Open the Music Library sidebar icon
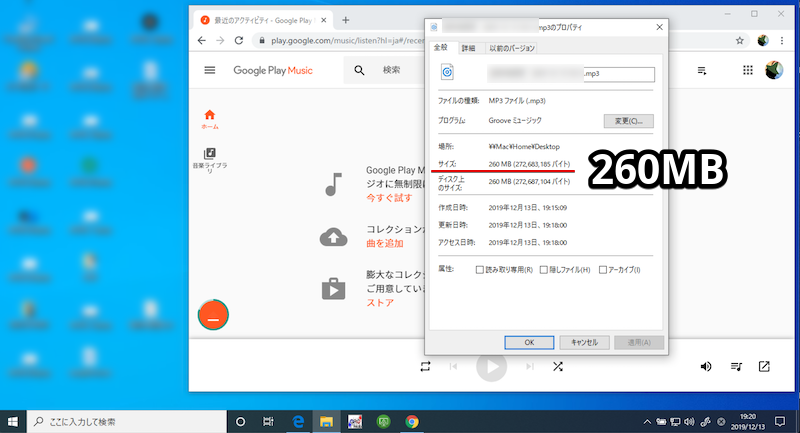The image size is (800, 433). pyautogui.click(x=210, y=155)
